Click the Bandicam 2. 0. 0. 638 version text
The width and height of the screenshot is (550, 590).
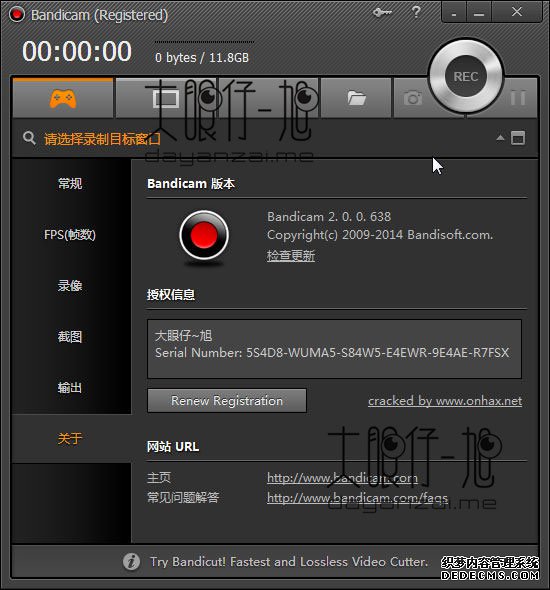pos(329,217)
